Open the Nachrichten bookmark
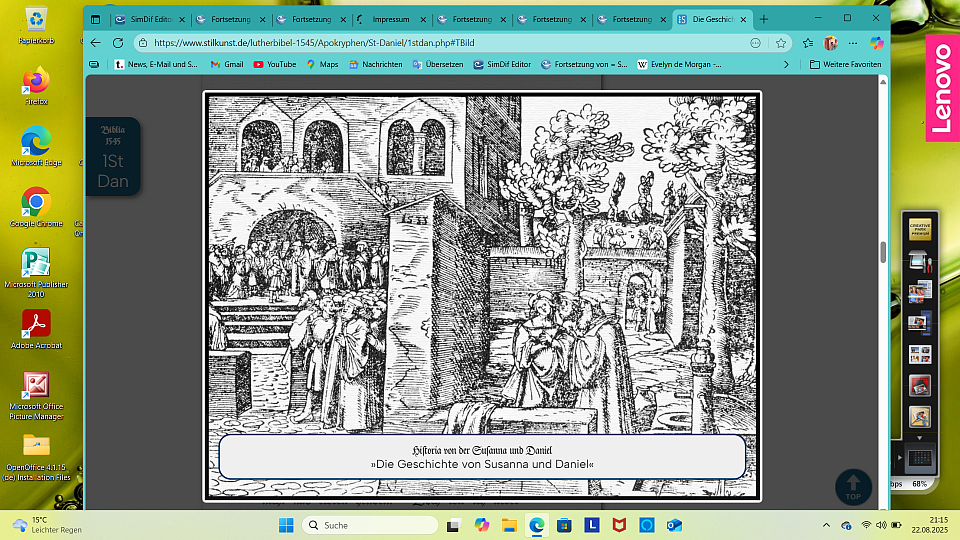960x540 pixels. pos(376,64)
